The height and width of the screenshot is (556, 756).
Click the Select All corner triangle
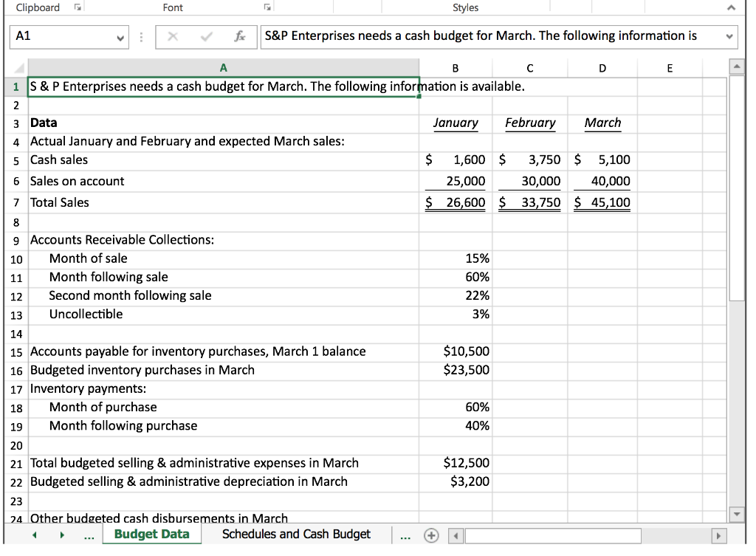point(18,68)
